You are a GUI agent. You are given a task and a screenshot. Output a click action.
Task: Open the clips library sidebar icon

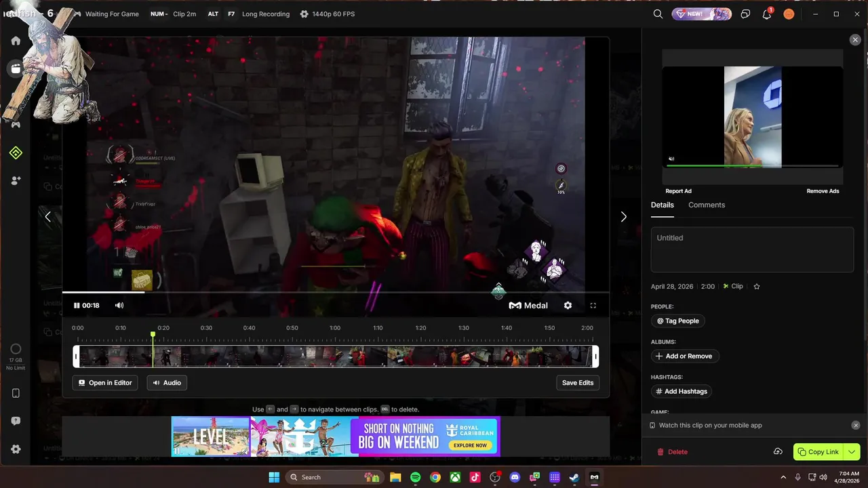(x=15, y=68)
